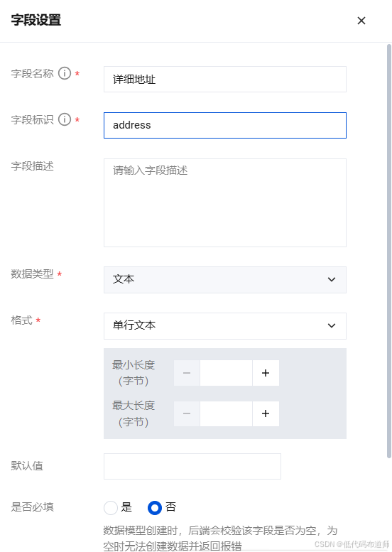Select 否 for 是否必填
392x552 pixels.
[x=155, y=508]
